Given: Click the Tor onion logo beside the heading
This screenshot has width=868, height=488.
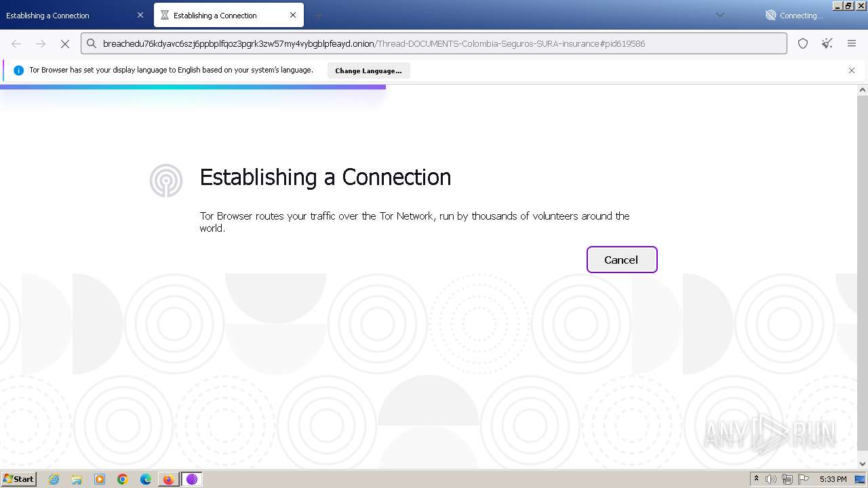Looking at the screenshot, I should [x=166, y=181].
